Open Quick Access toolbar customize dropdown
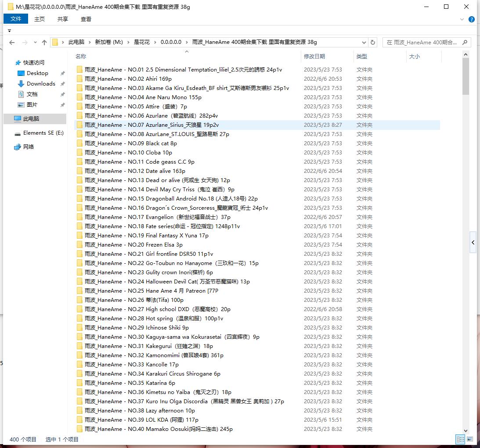Image resolution: width=480 pixels, height=448 pixels. [10, 31]
